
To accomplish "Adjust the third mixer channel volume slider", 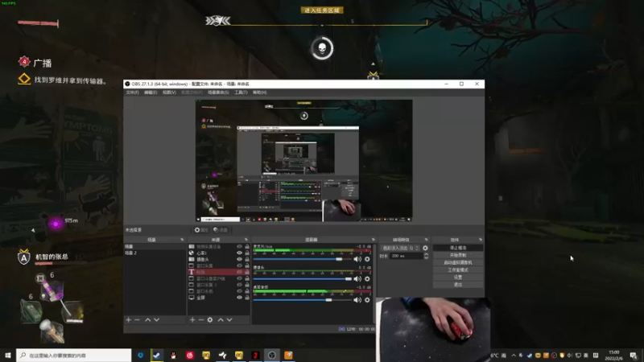I will (x=303, y=300).
